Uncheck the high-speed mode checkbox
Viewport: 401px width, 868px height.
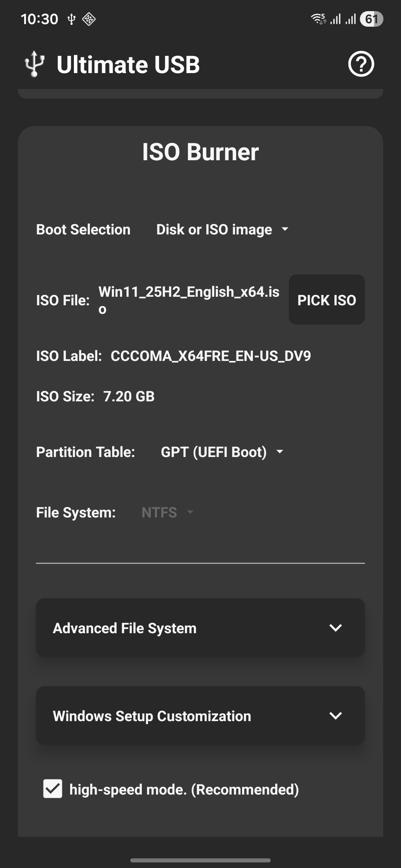click(x=53, y=789)
